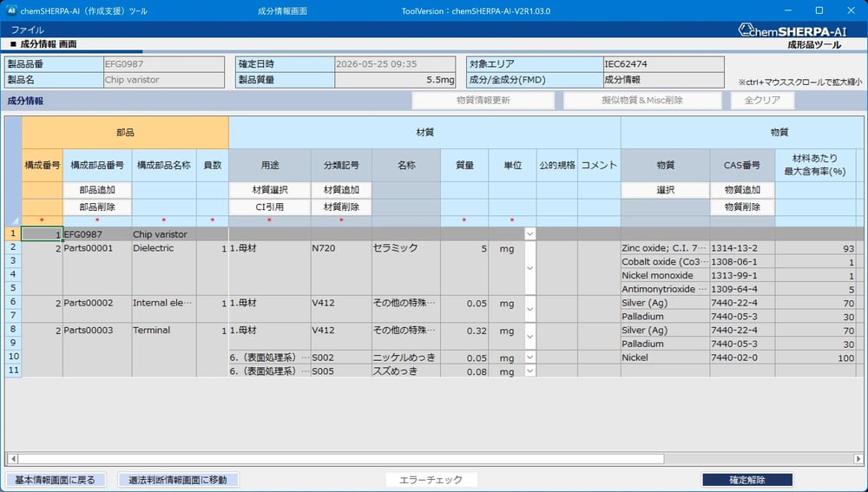
Task: Click the スズめっき name cell
Action: [406, 371]
